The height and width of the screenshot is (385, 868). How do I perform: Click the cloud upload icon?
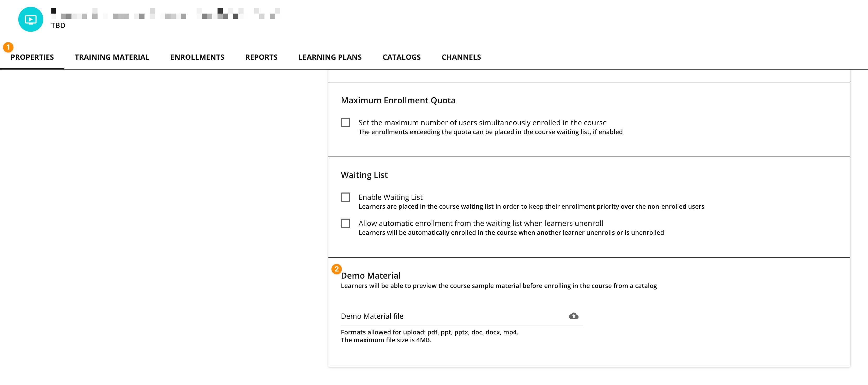tap(574, 316)
